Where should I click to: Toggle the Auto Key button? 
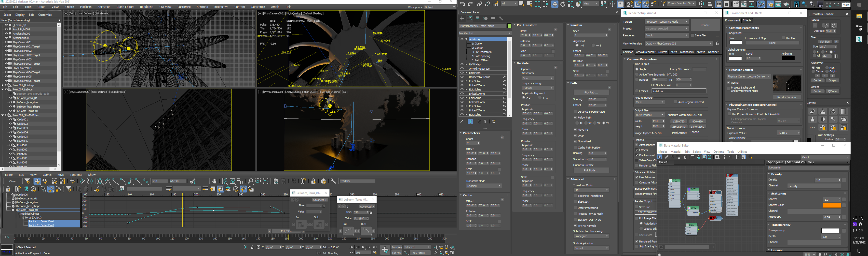[397, 248]
